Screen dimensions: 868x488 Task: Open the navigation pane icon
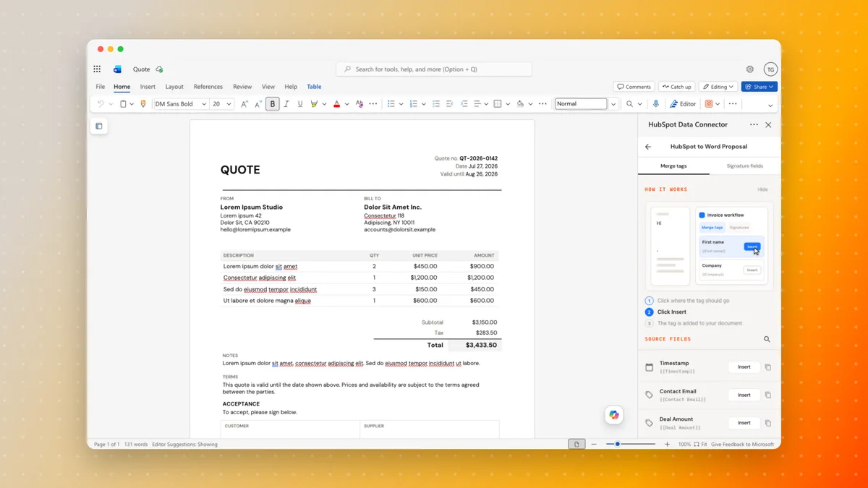click(99, 126)
